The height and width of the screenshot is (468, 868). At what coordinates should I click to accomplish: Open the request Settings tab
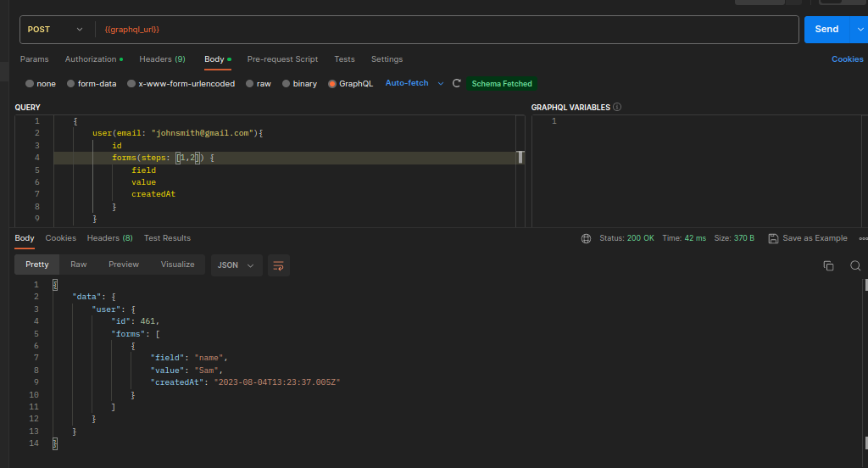click(387, 59)
